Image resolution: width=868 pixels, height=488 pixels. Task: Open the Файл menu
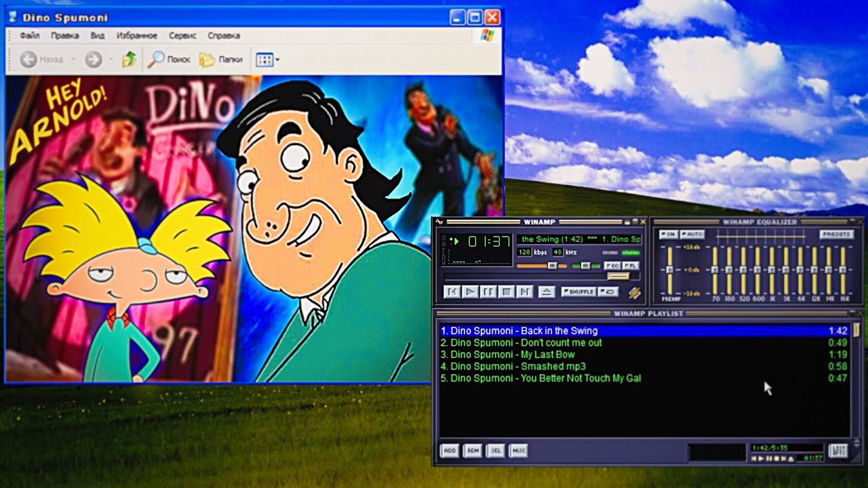30,35
